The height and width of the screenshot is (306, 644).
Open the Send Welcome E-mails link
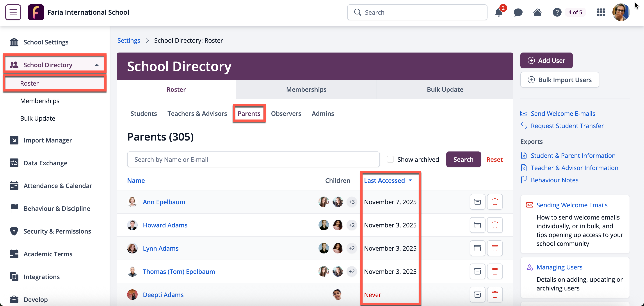point(563,113)
